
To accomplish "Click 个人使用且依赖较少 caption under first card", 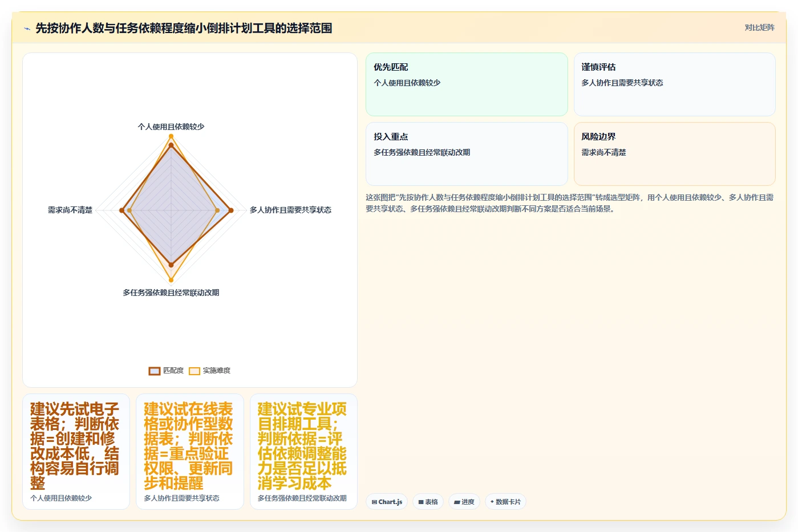I will pyautogui.click(x=61, y=498).
